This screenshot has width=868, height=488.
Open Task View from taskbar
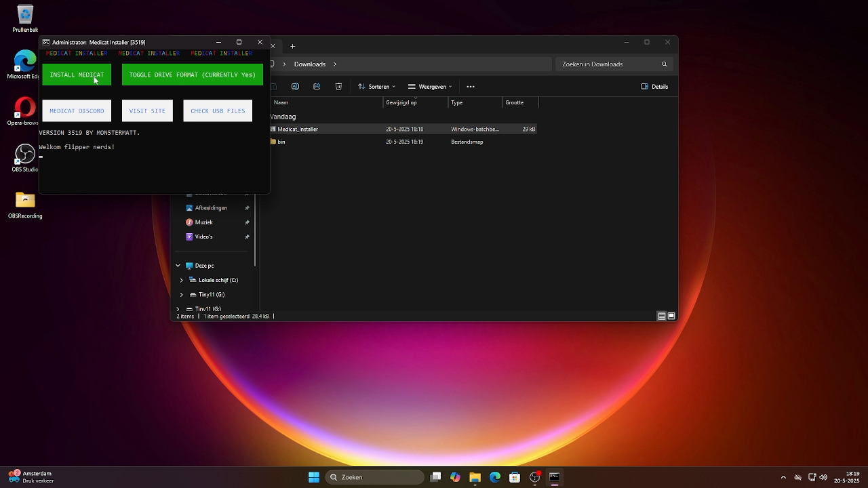(x=436, y=477)
